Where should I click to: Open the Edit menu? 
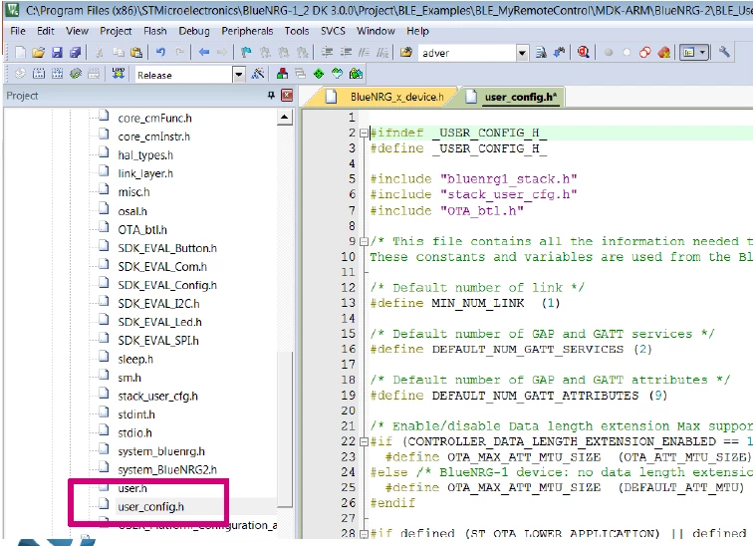point(46,31)
